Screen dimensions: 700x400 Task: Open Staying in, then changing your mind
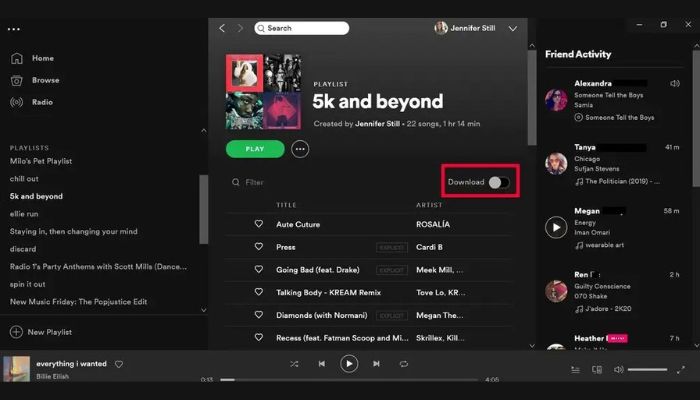tap(74, 232)
